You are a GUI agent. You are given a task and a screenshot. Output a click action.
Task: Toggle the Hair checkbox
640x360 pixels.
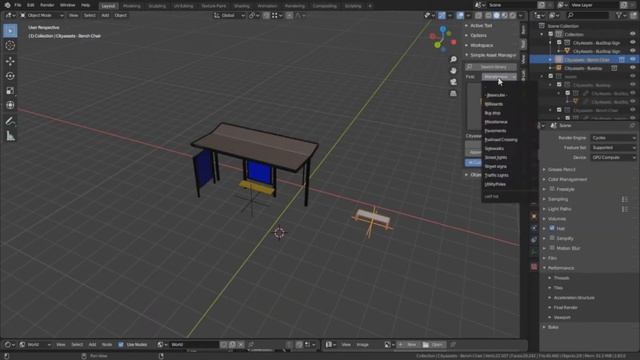552,229
